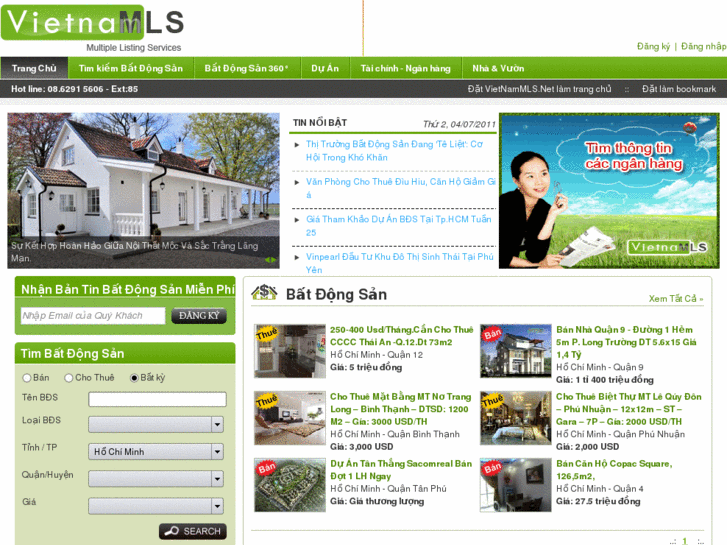Open news Vinpearl Đầu Tư Khu Đô Thị
The width and height of the screenshot is (727, 545).
point(399,263)
